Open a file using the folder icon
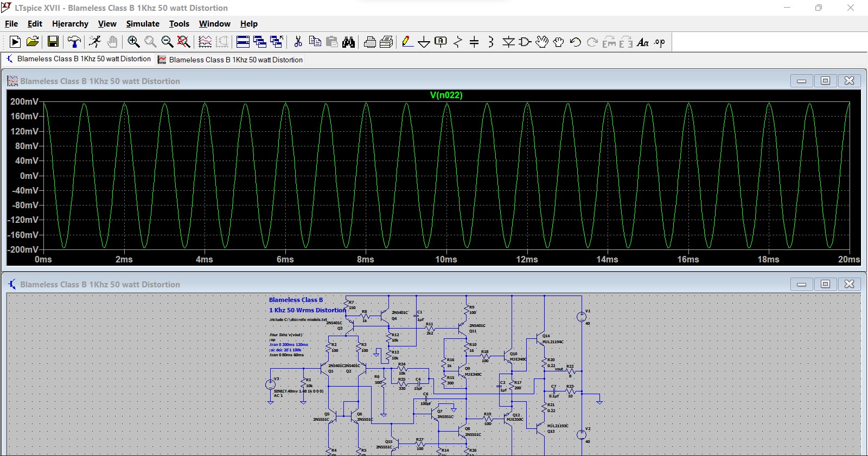Viewport: 868px width, 456px height. coord(33,42)
